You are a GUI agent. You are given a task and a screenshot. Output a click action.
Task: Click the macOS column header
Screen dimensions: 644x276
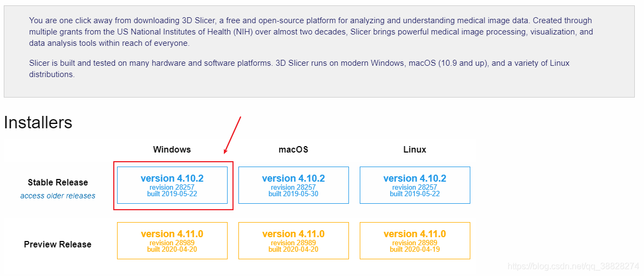293,149
